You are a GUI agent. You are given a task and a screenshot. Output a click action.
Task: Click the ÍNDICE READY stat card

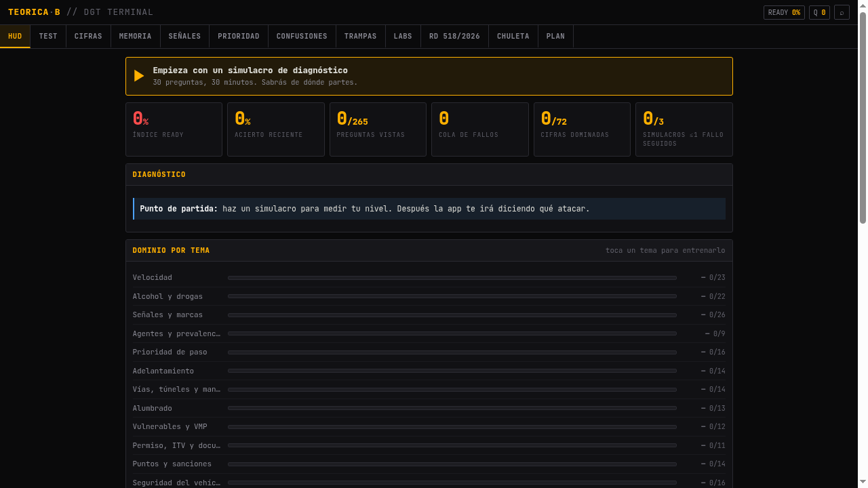click(174, 129)
